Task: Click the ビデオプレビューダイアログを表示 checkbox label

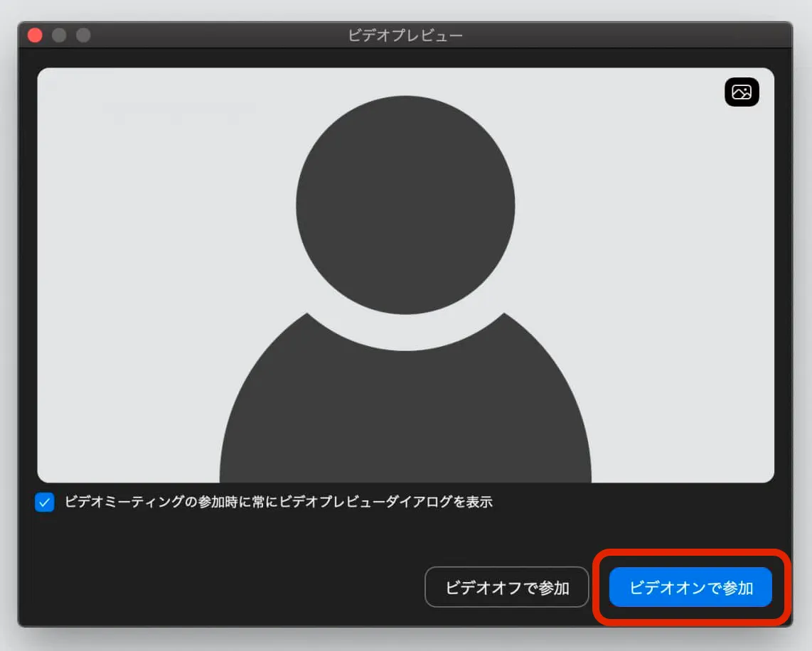Action: pos(278,502)
